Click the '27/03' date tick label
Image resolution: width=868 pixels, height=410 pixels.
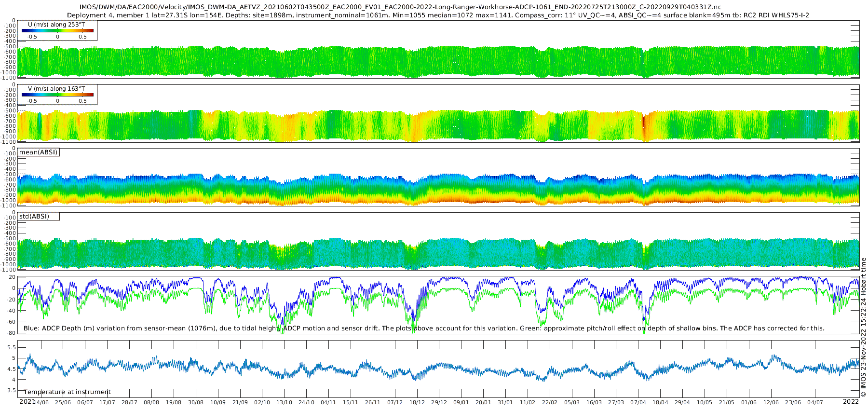pyautogui.click(x=616, y=402)
